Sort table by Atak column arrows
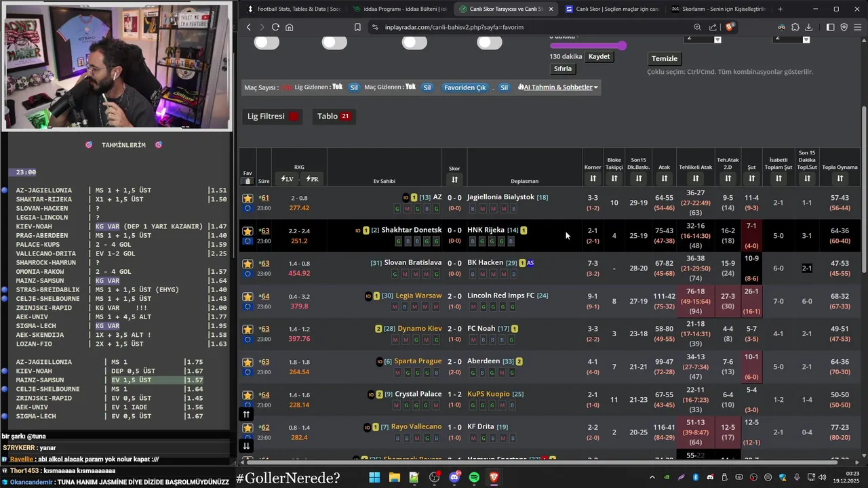 tap(664, 178)
